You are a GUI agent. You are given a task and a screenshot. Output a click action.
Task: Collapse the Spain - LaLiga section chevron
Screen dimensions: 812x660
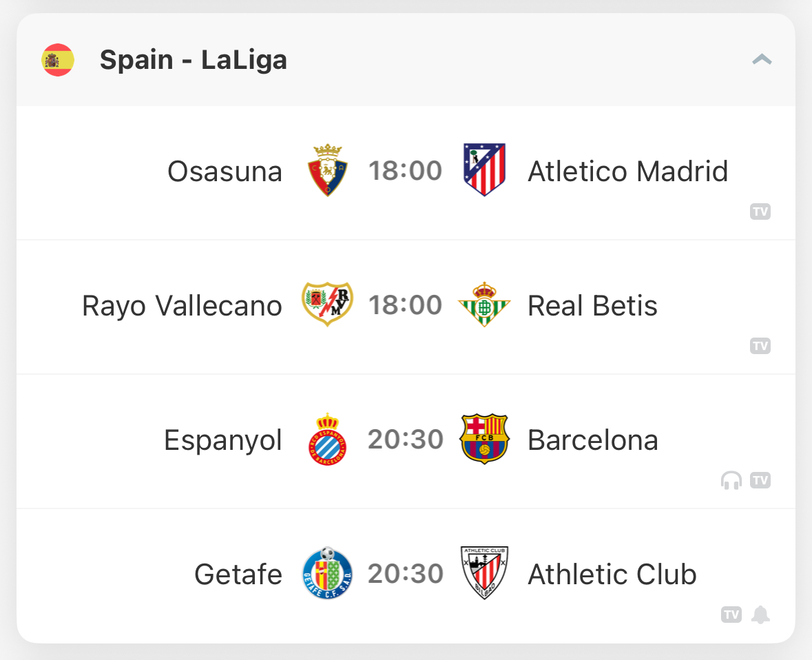762,59
